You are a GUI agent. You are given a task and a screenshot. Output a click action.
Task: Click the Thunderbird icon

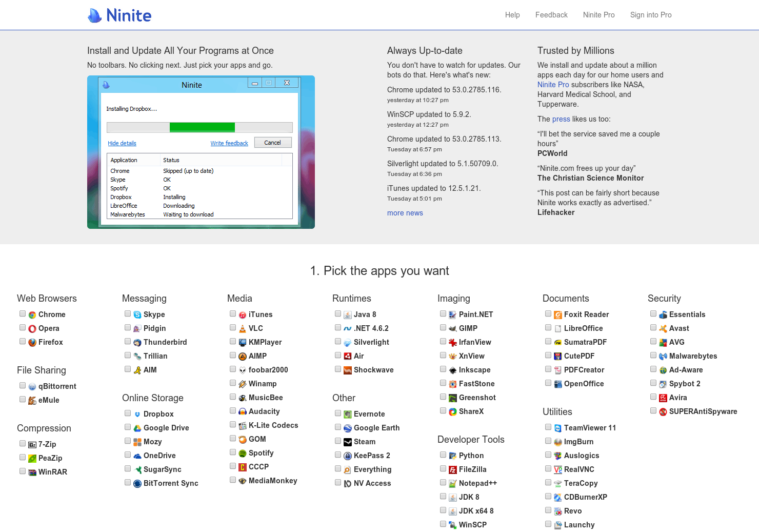pos(137,343)
